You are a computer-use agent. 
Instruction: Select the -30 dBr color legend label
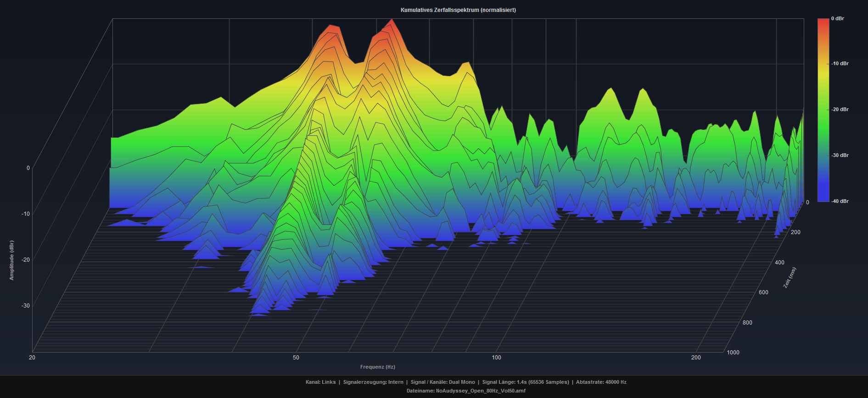click(x=840, y=156)
